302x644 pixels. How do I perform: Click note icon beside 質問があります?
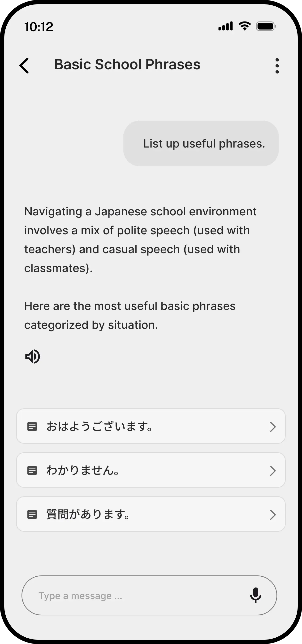pos(32,514)
